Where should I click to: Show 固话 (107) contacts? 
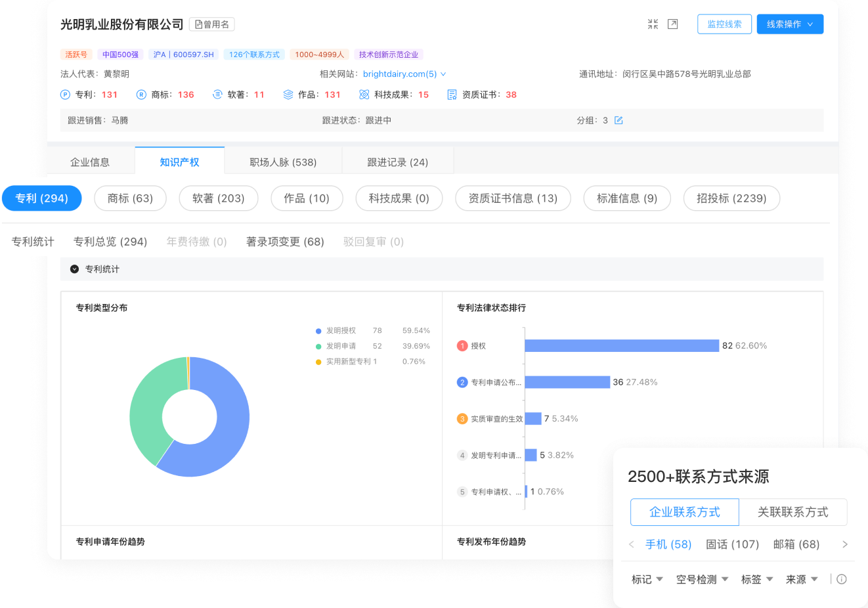tap(732, 544)
